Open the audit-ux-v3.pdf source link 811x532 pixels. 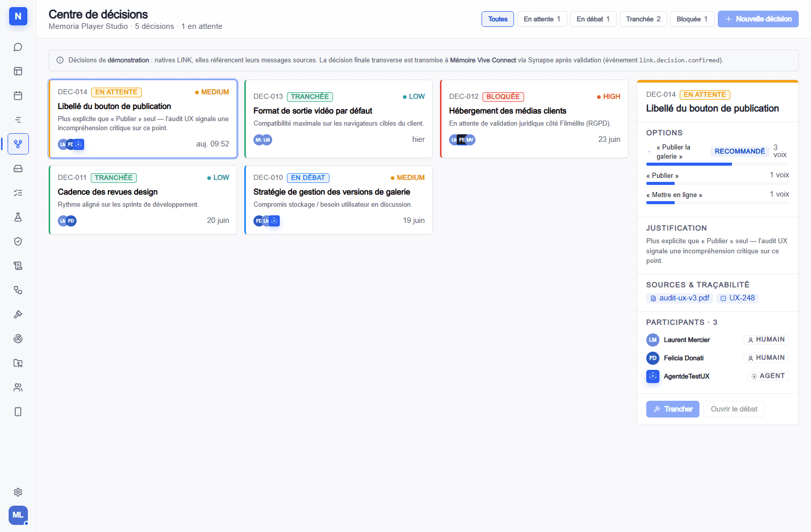[680, 298]
